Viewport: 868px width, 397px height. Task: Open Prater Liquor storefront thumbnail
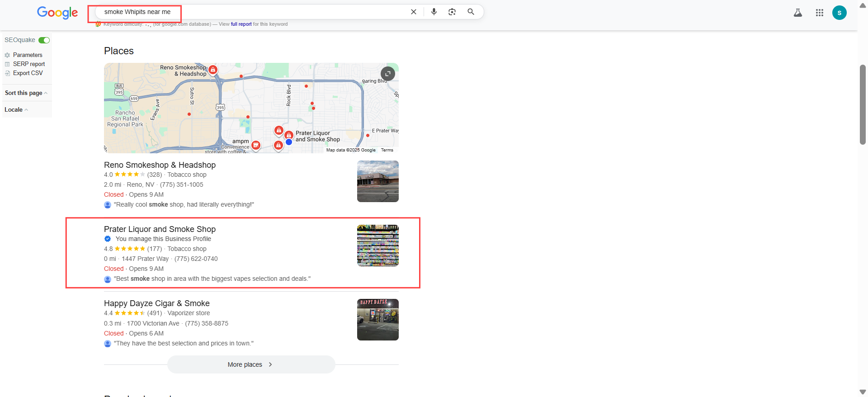(377, 246)
